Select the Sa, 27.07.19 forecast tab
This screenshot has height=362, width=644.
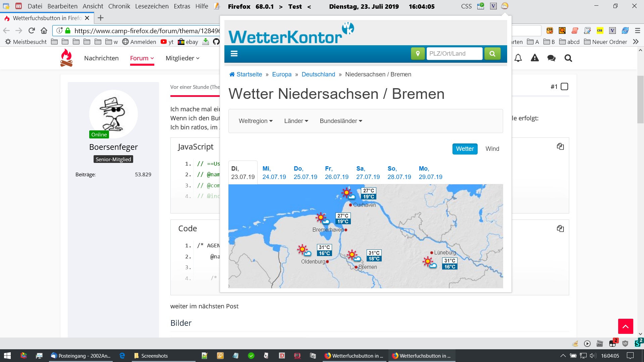pos(368,173)
